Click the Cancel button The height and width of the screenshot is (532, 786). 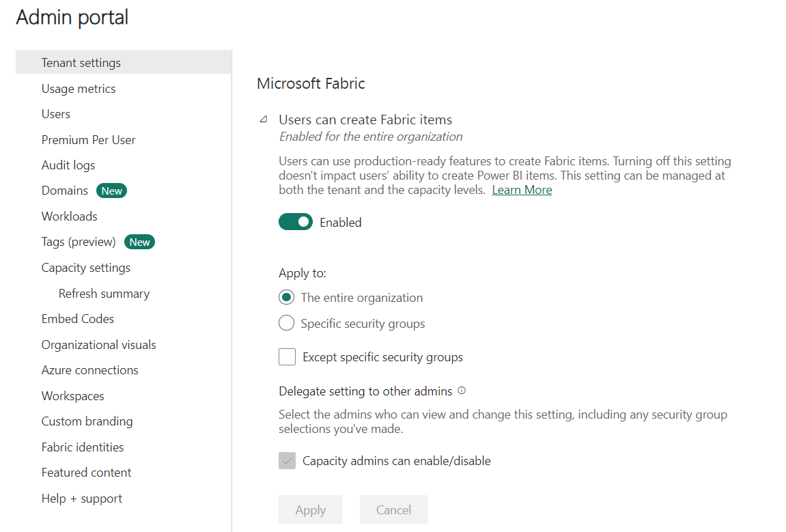[394, 510]
